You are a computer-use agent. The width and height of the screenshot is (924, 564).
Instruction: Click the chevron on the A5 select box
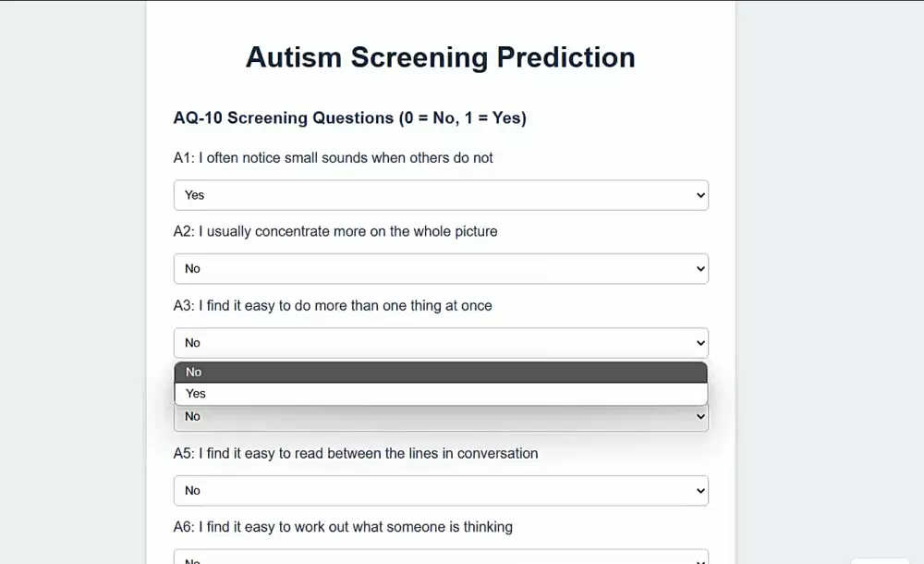coord(698,490)
